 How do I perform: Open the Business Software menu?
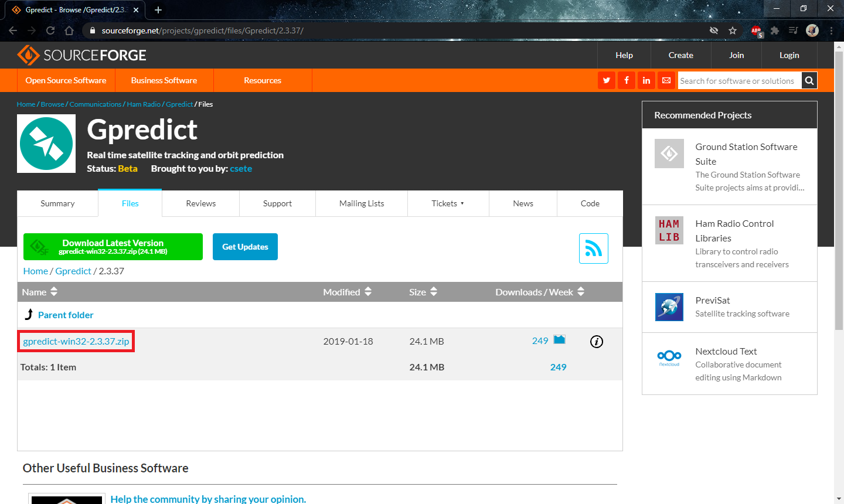(164, 80)
